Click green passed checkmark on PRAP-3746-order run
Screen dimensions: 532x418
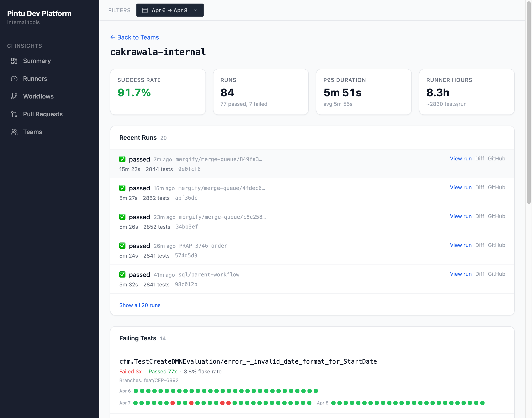pyautogui.click(x=123, y=246)
